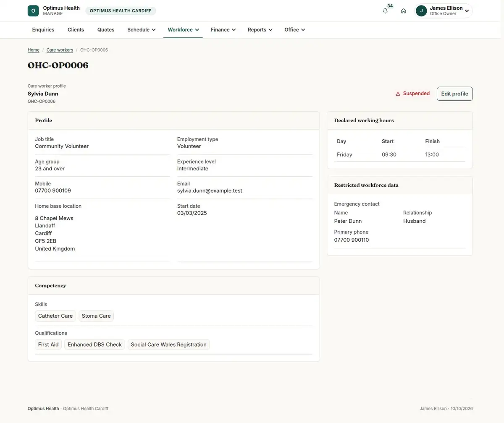Follow the Home breadcrumb link

click(34, 50)
